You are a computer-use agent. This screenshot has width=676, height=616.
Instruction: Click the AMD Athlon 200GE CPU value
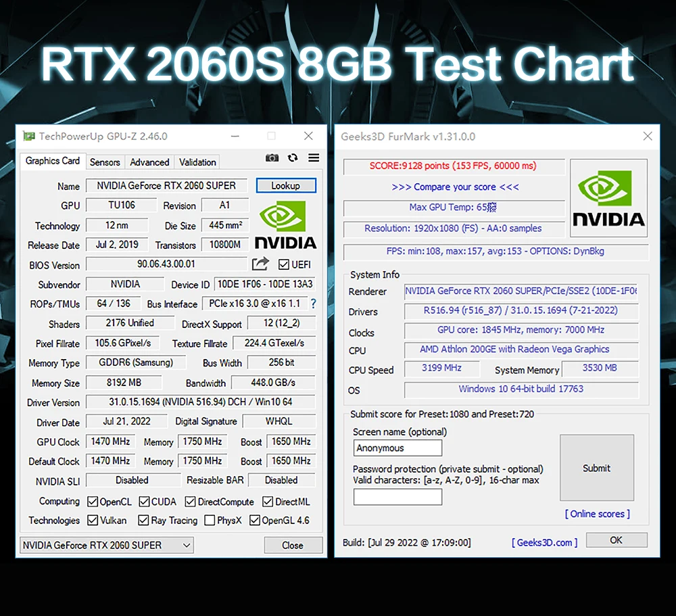point(521,350)
